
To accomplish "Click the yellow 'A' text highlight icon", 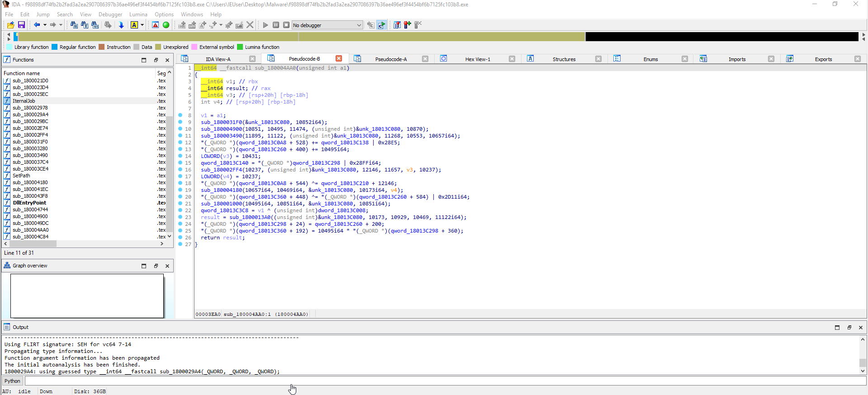I will 134,25.
